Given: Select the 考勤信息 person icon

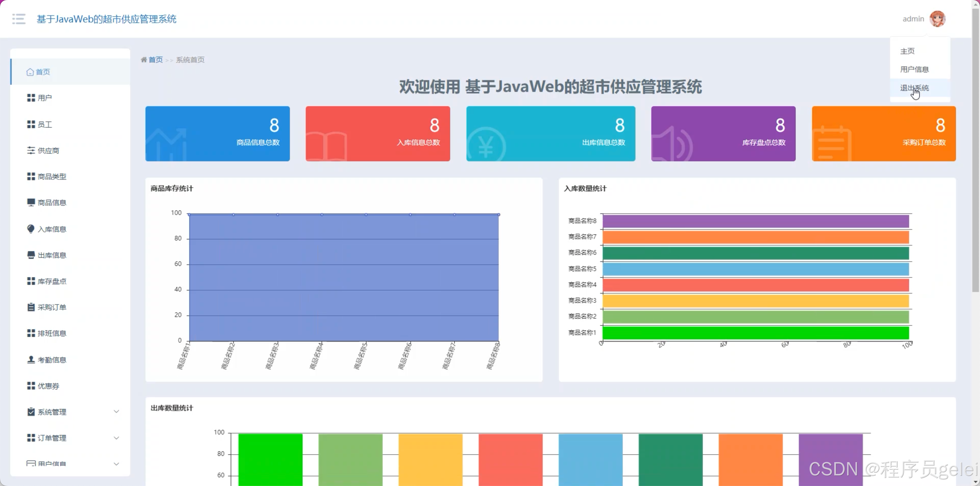Looking at the screenshot, I should click(x=31, y=360).
